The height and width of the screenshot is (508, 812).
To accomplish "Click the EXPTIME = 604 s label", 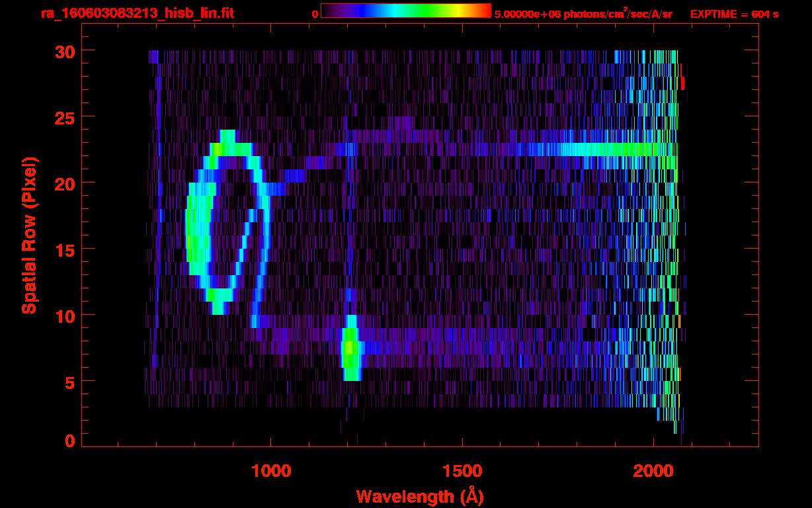I will pyautogui.click(x=734, y=14).
